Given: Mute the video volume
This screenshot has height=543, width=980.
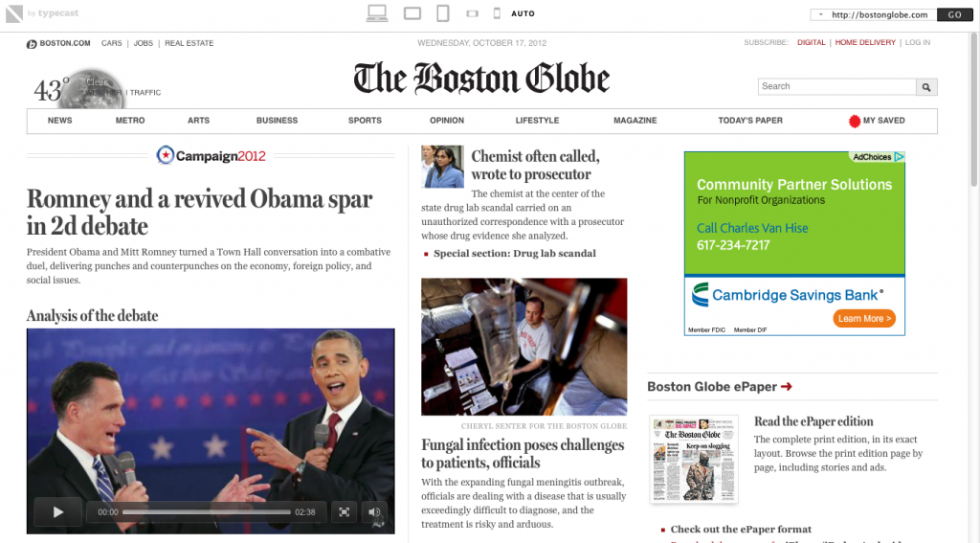Looking at the screenshot, I should 374,511.
